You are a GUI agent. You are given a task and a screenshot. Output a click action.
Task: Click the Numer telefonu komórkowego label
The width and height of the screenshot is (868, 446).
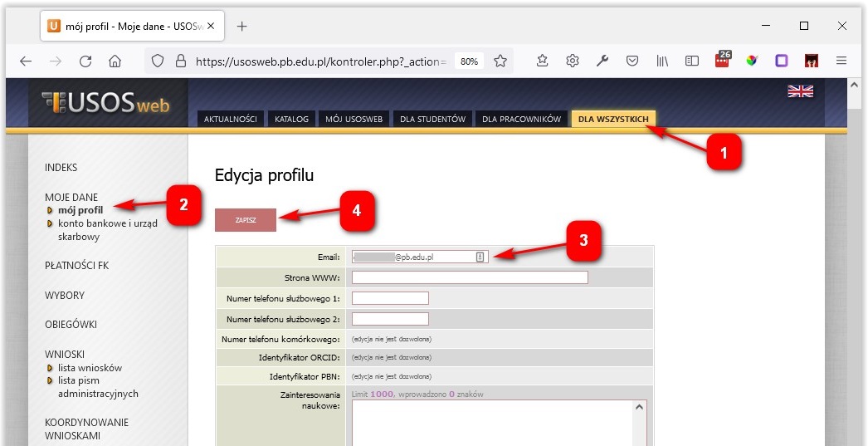coord(280,339)
